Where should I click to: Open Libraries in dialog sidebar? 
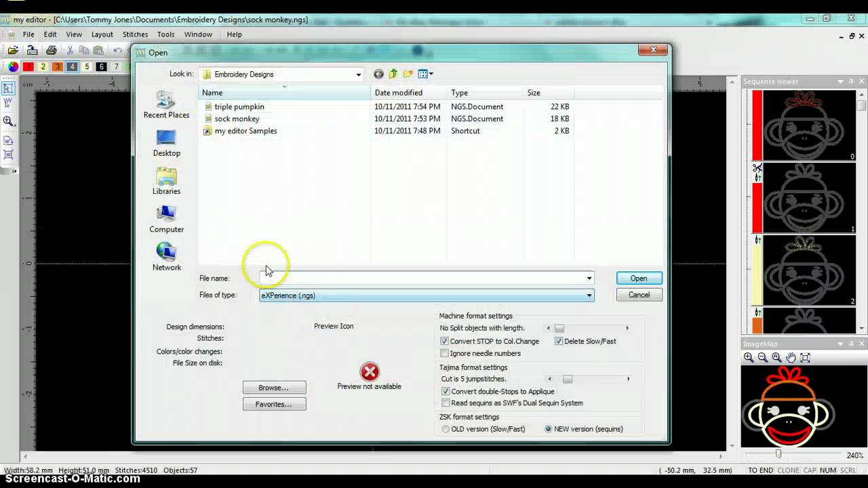pyautogui.click(x=166, y=181)
